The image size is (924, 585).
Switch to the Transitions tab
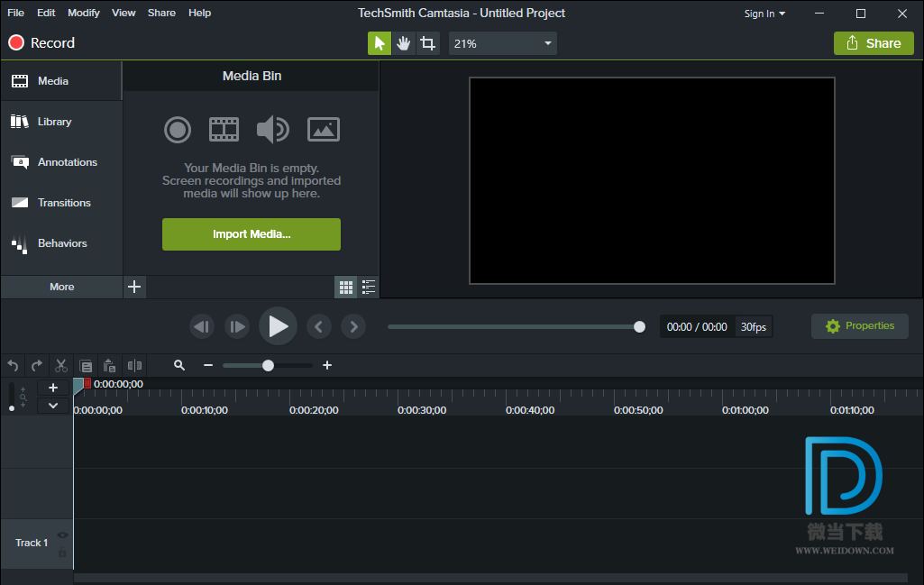click(61, 203)
